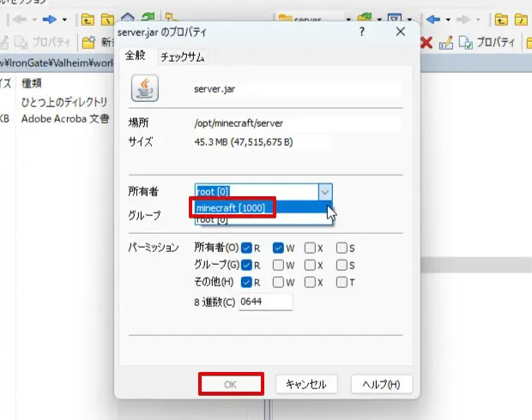This screenshot has width=532, height=420.
Task: Click the home directory icon in toolbar
Action: 128,18
